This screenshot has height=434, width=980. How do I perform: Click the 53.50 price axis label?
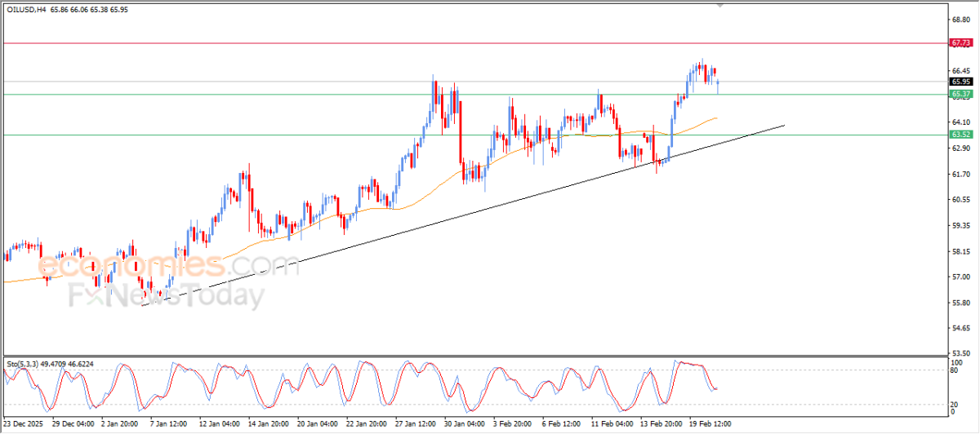point(960,355)
